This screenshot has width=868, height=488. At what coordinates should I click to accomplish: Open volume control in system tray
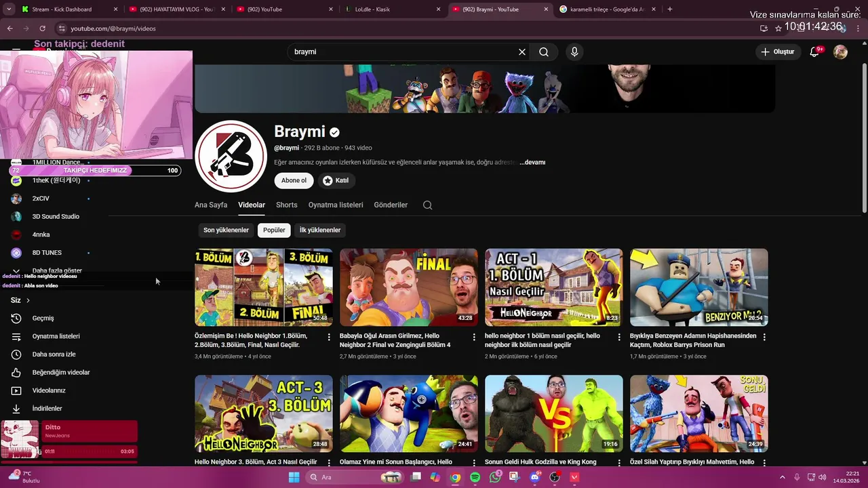pos(824,477)
